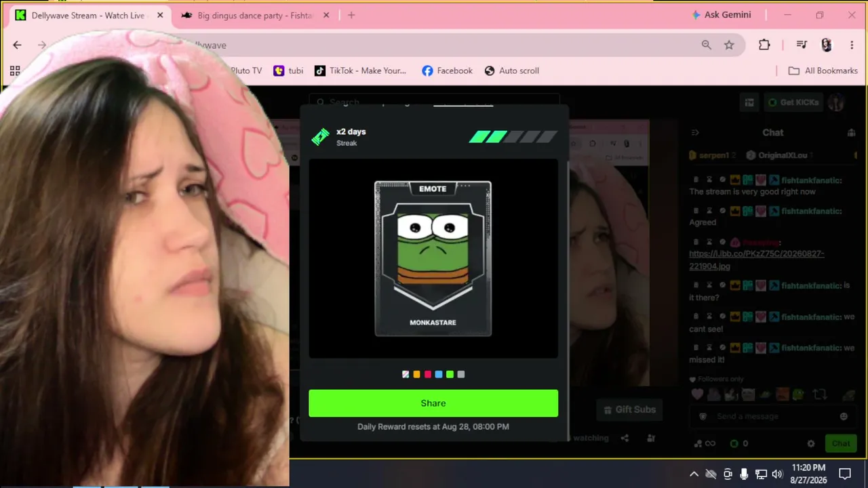Image resolution: width=868 pixels, height=488 pixels.
Task: Open the Facebook bookmark
Action: 447,70
